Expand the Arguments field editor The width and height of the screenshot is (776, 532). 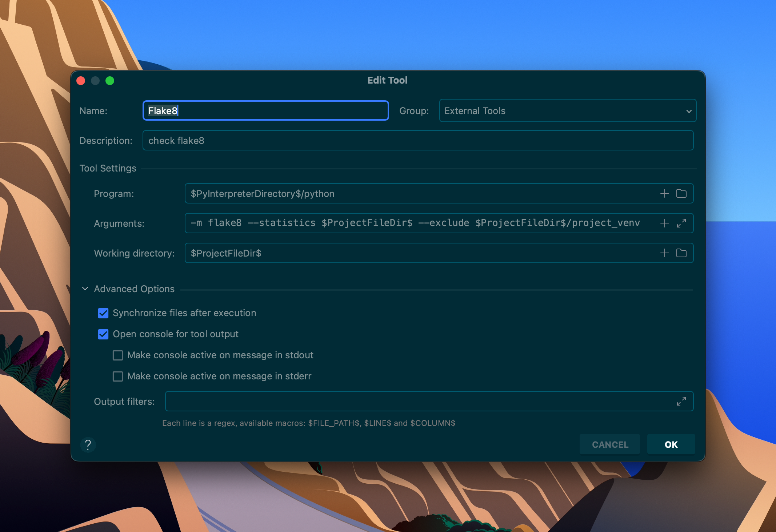[681, 223]
